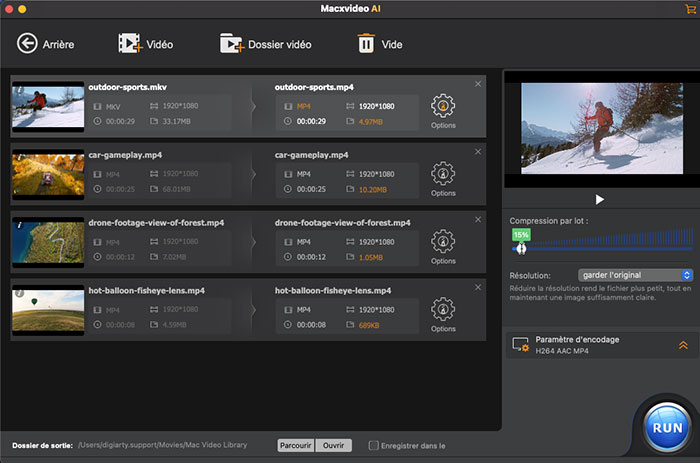
Task: Click the output size 689KB value
Action: (369, 325)
